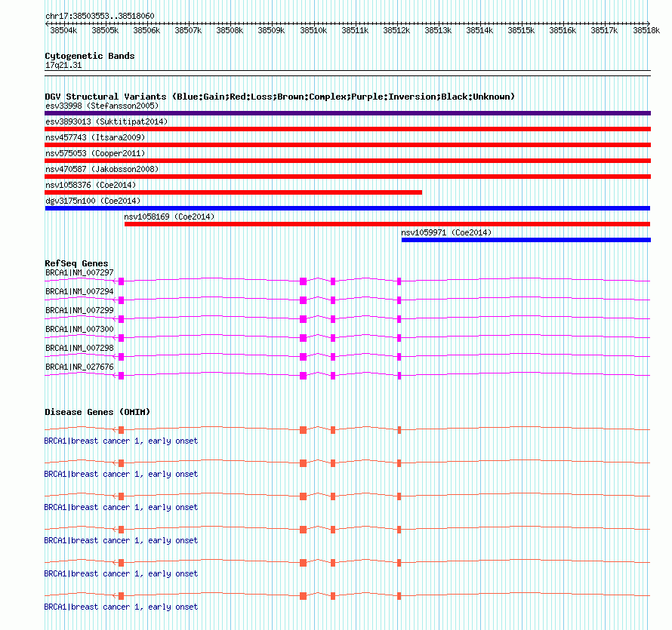Screen dimensions: 672x630
Task: Select the BRCA1|NM_007297 transcript label
Action: [x=79, y=272]
